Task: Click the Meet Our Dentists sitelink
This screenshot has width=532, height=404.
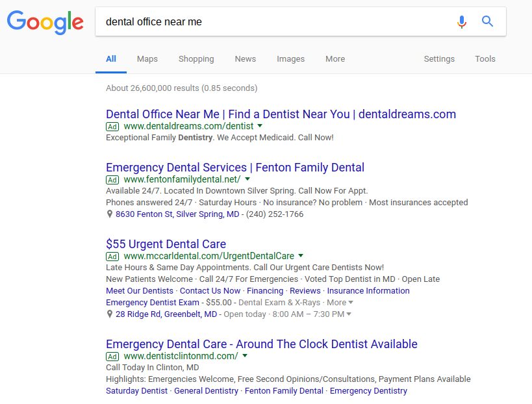Action: (140, 291)
